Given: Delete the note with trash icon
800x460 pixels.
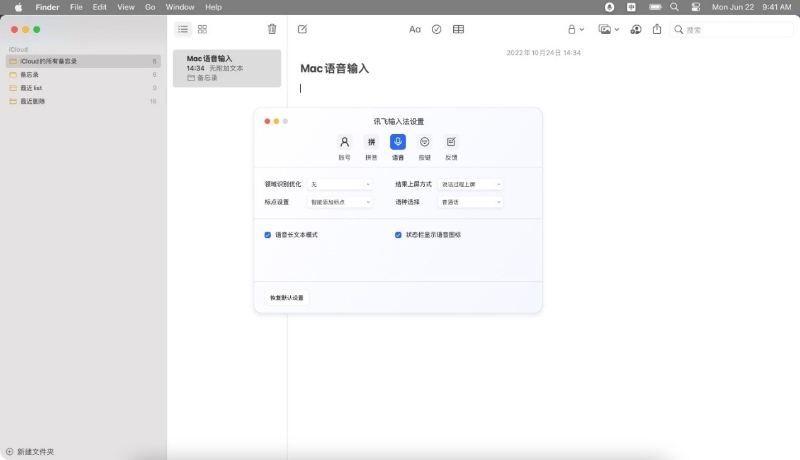Looking at the screenshot, I should [x=272, y=29].
